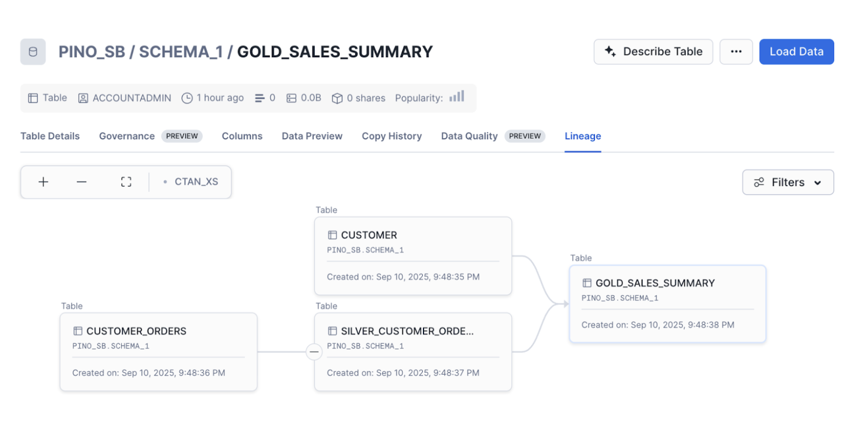Collapse upstream of SILVER_CUSTOMER_ORDERS node

point(314,352)
